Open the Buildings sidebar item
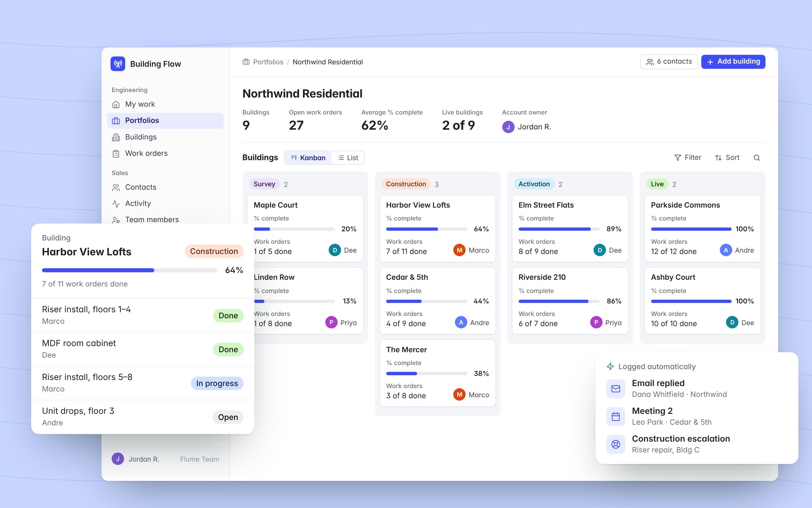The width and height of the screenshot is (812, 508). 165,137
